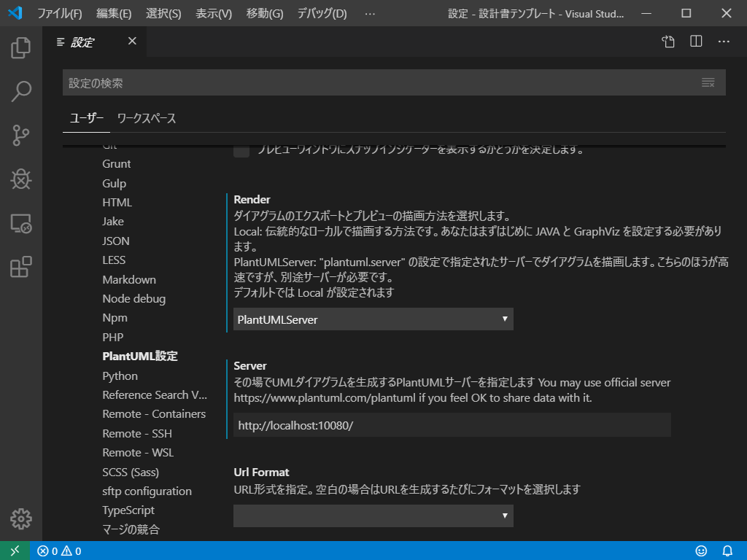
Task: Open the Render dropdown showing PlantUMLServer
Action: tap(373, 319)
